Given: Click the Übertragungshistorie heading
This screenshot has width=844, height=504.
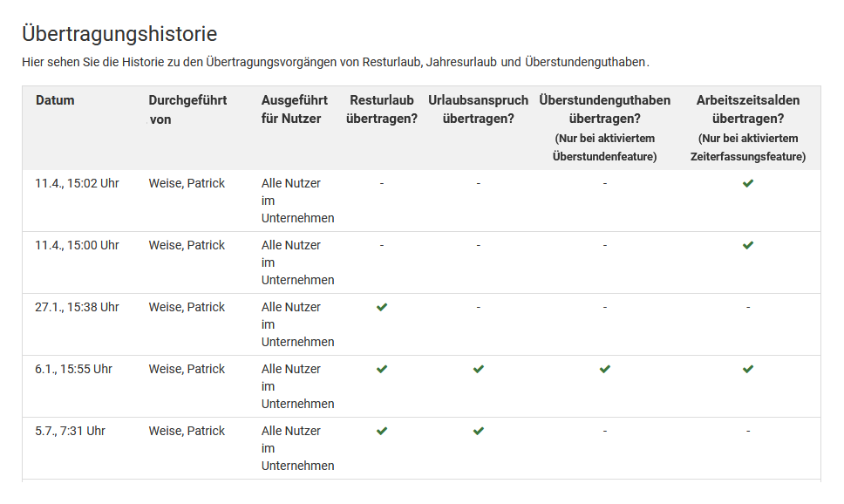Looking at the screenshot, I should 119,34.
